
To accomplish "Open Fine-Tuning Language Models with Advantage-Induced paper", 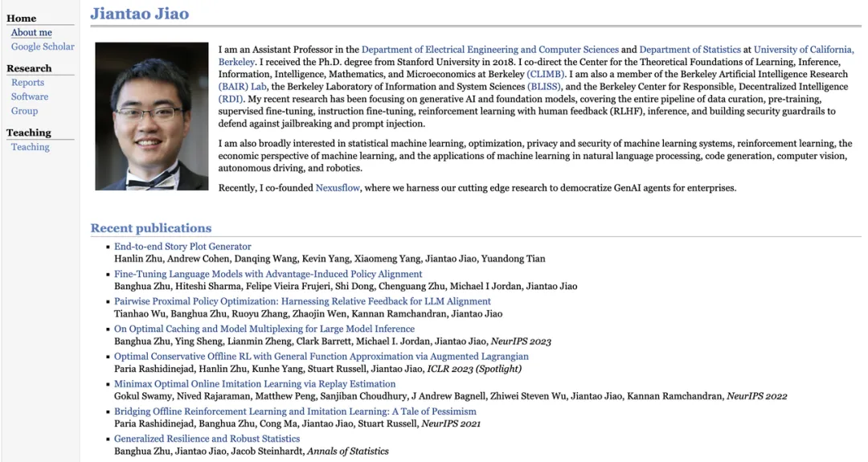I will (268, 274).
